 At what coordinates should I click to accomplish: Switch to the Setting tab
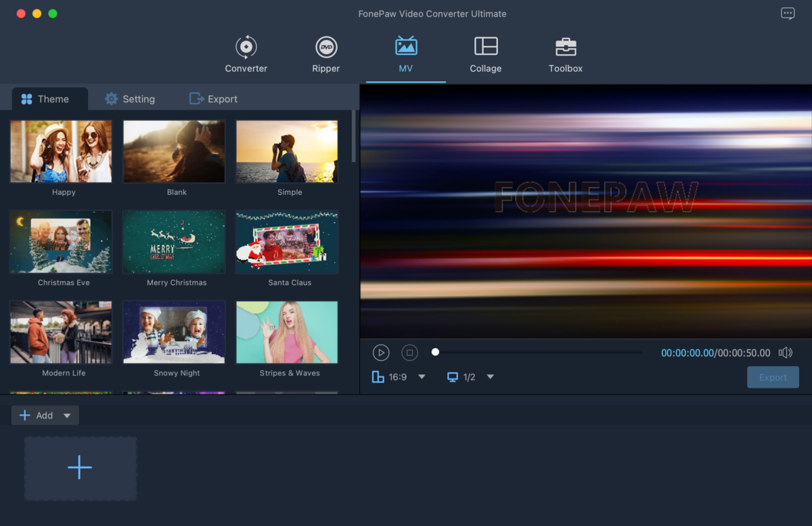(x=130, y=99)
